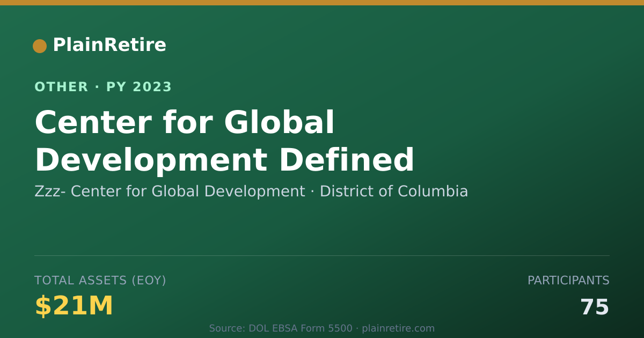Click the 'Source: DOL EBSA Form 5500' footer text
Screen dimensions: 644x338
point(281,328)
